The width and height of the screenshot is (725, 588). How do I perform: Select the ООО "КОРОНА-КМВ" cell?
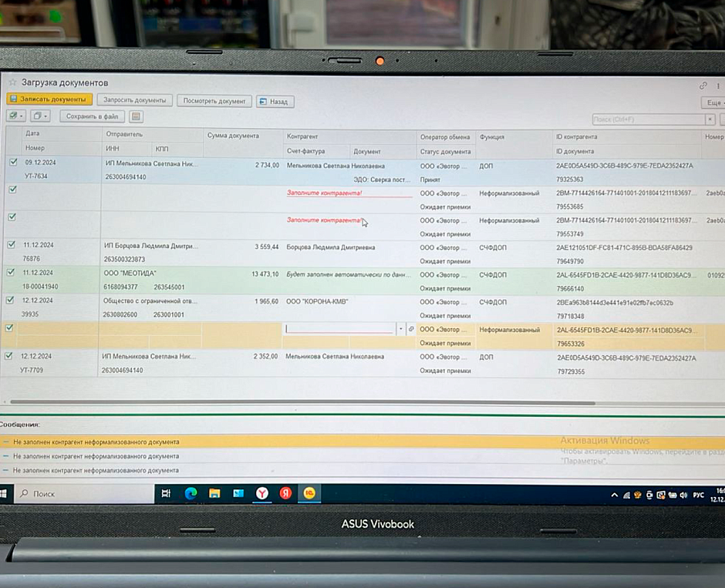click(317, 301)
